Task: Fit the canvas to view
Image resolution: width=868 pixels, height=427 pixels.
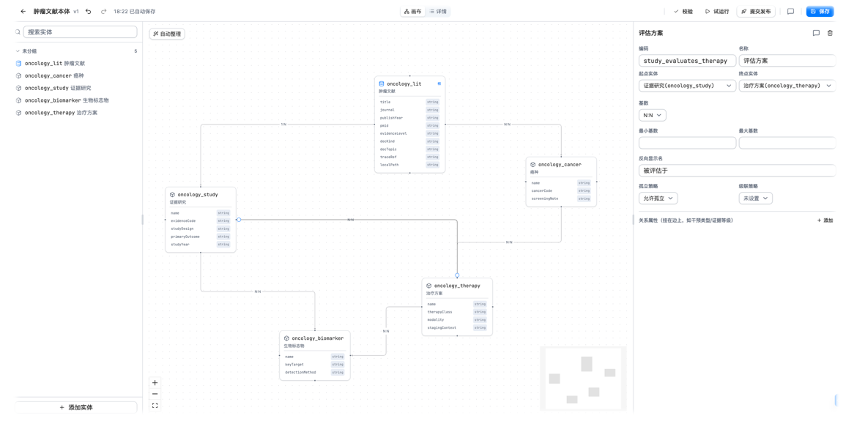Action: click(x=155, y=406)
